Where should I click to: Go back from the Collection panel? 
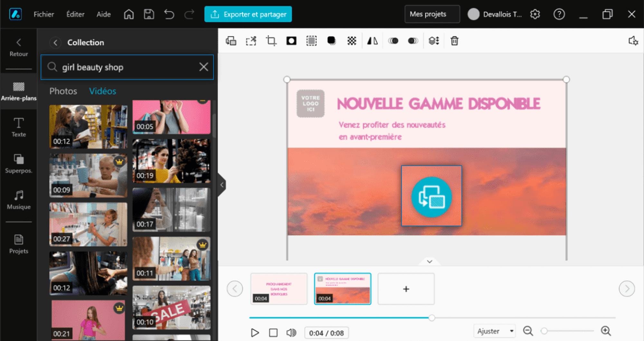point(55,43)
